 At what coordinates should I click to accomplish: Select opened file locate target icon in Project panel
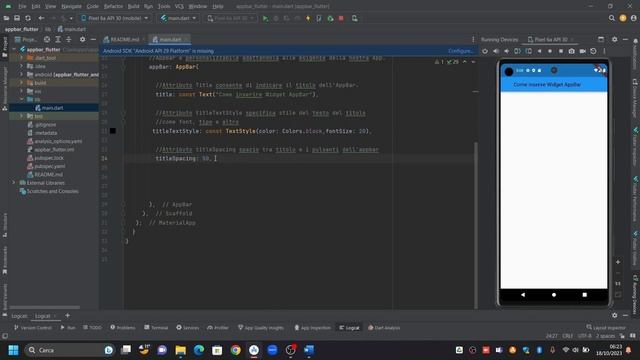pos(47,40)
